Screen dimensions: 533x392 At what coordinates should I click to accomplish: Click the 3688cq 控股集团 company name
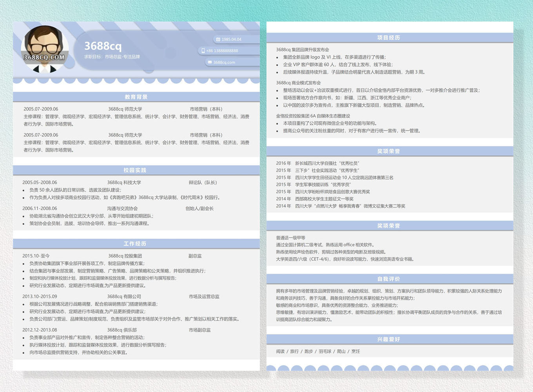coord(125,256)
